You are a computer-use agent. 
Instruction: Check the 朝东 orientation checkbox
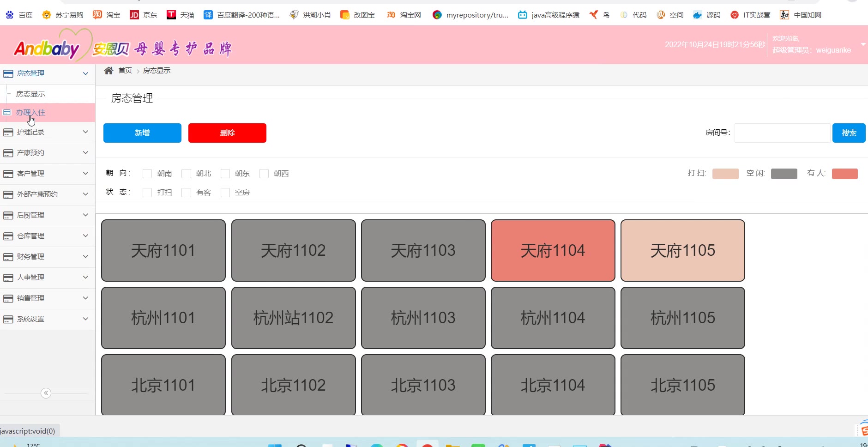coord(225,173)
